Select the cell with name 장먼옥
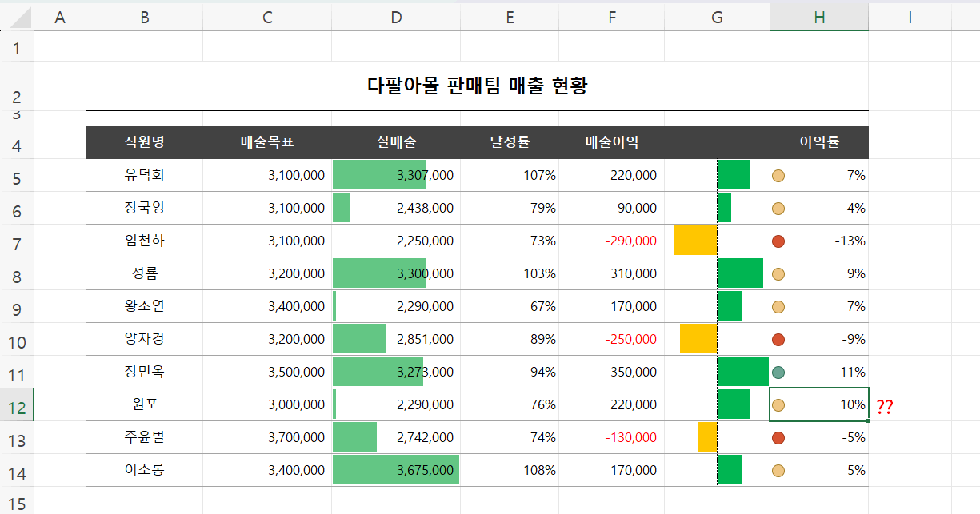 click(x=144, y=372)
